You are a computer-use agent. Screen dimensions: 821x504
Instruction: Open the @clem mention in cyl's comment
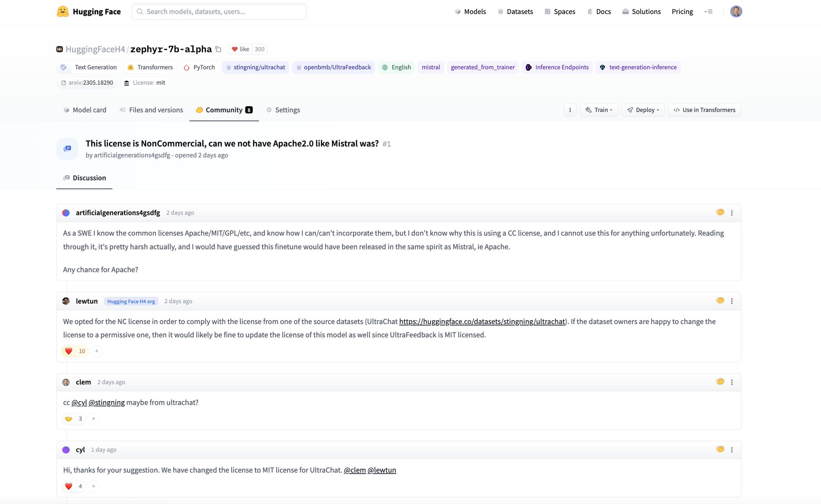click(x=355, y=470)
